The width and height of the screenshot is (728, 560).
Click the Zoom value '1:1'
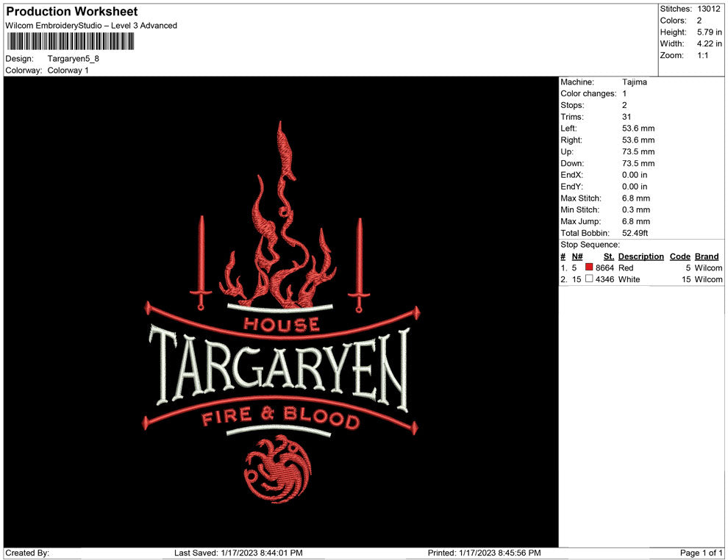coord(702,55)
